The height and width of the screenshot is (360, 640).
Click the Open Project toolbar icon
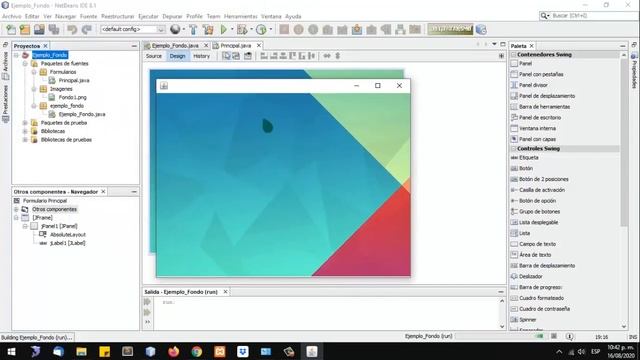point(39,29)
